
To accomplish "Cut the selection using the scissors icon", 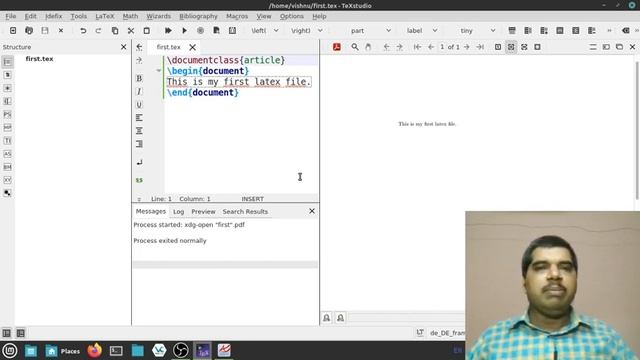I will pos(131,31).
